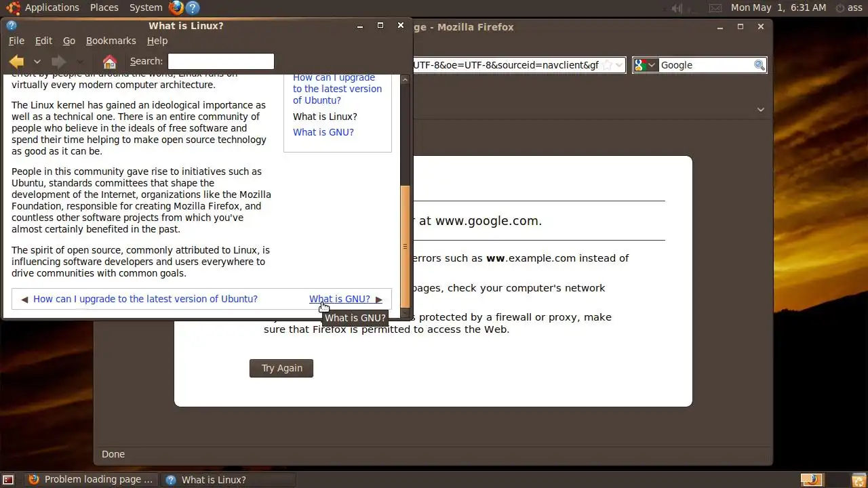Click the 'Done' status bar text in Firefox
This screenshot has width=868, height=488.
[113, 454]
